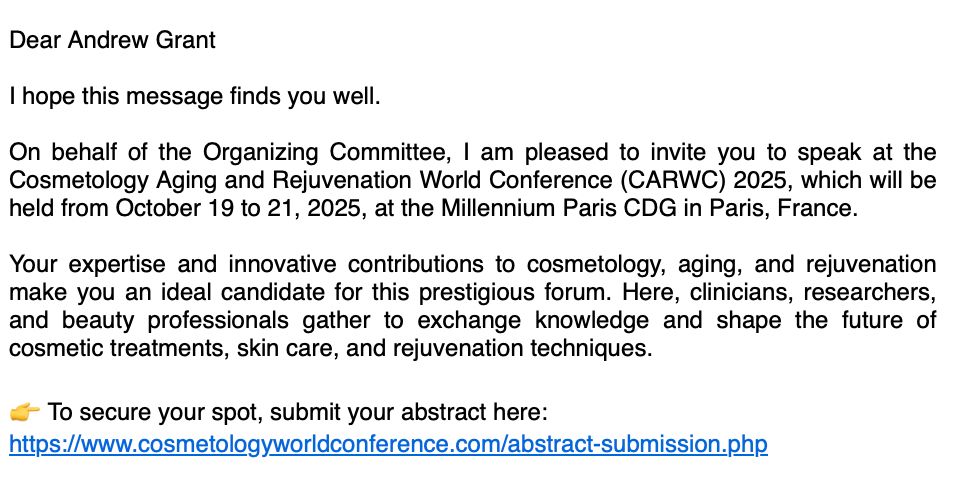Click the "Dear Andrew Grant" greeting line
The image size is (954, 486).
click(x=113, y=40)
